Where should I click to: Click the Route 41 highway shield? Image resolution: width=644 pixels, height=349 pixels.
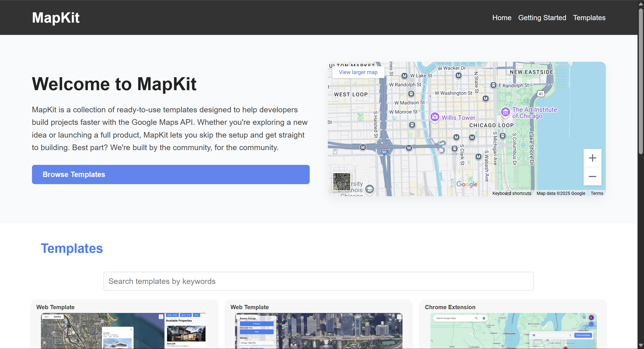pos(541,94)
